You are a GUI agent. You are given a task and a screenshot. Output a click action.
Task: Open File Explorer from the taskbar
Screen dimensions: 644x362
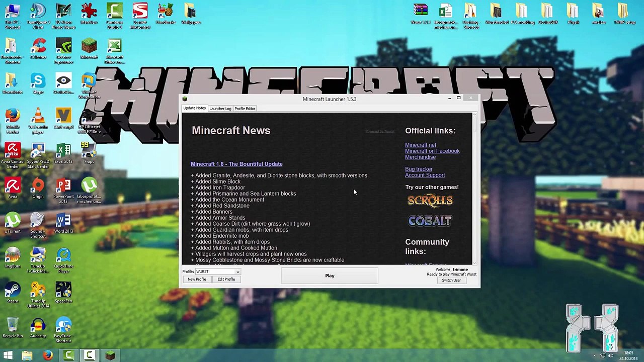pyautogui.click(x=27, y=356)
